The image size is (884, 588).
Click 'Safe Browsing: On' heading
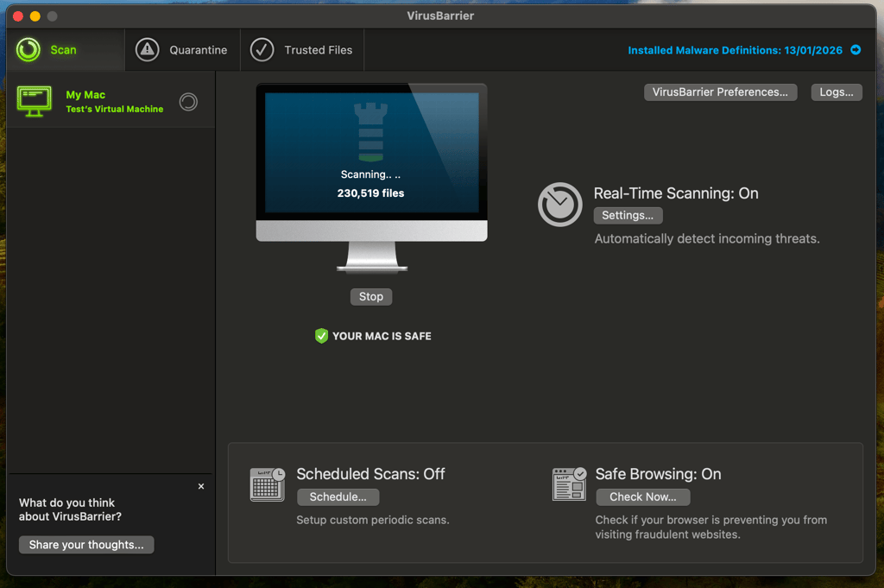click(x=658, y=474)
